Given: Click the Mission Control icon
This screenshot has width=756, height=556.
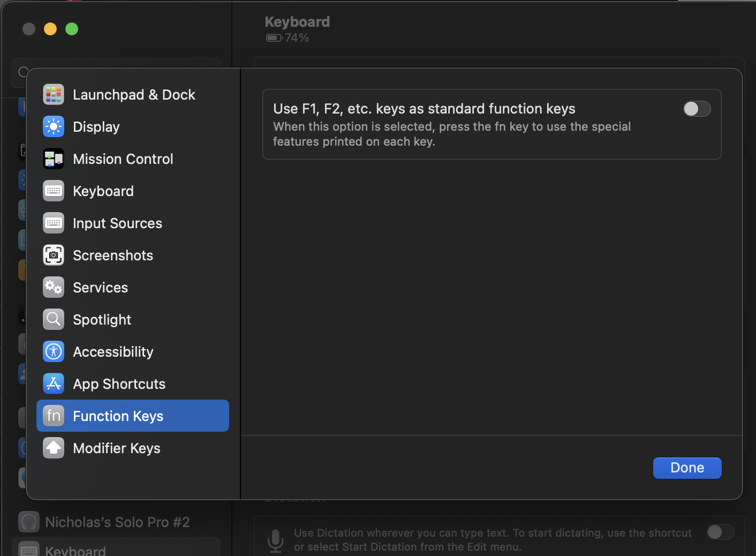Looking at the screenshot, I should click(54, 159).
